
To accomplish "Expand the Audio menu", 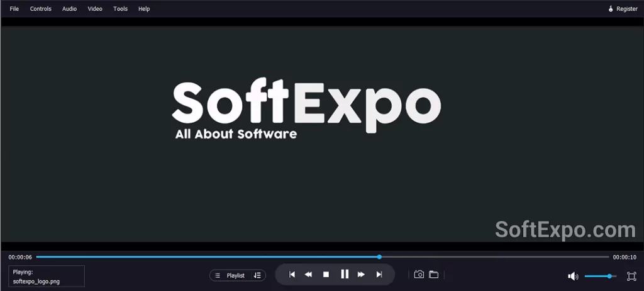I will [69, 9].
